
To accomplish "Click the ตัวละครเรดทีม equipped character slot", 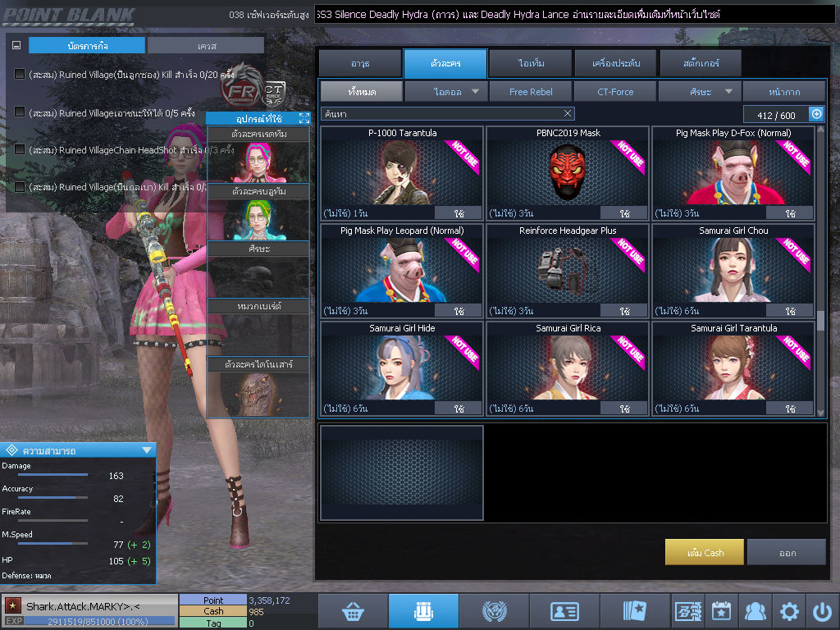I will pos(258,162).
